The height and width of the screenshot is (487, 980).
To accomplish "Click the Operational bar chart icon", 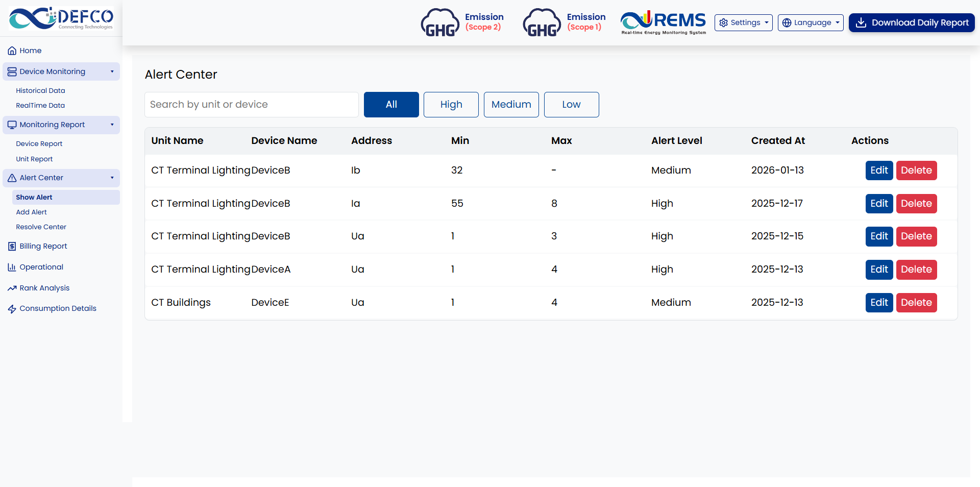I will 12,267.
